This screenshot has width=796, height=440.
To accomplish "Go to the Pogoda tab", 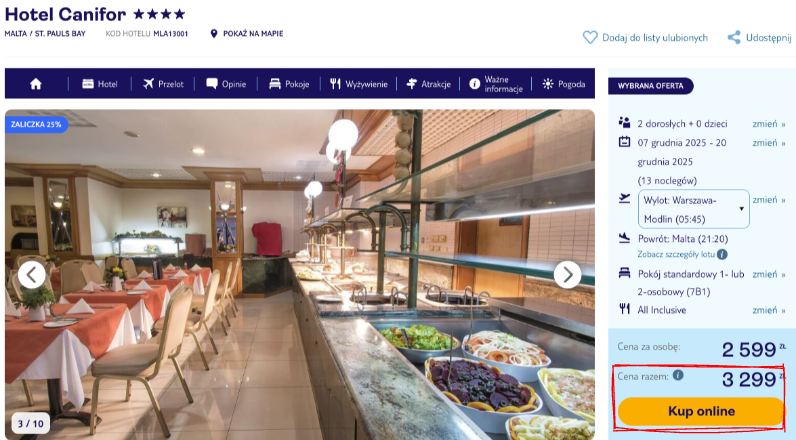I will tap(563, 84).
